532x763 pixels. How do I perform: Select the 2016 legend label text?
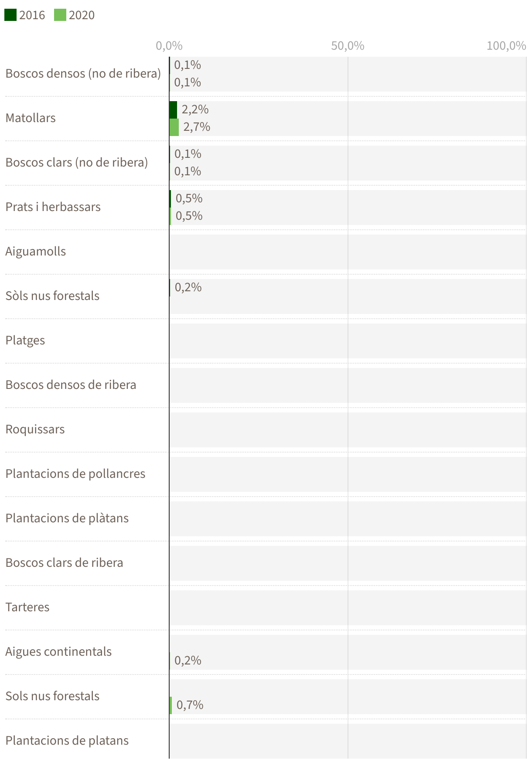(32, 15)
